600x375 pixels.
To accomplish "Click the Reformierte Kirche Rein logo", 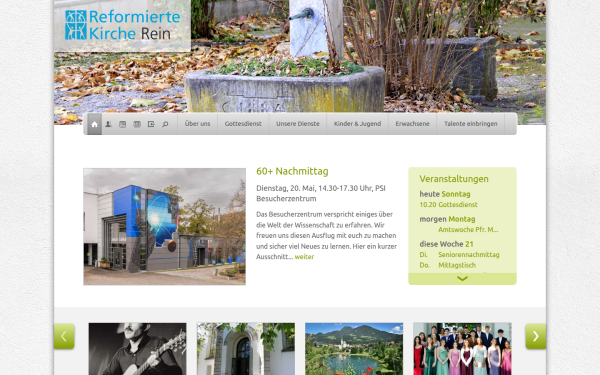I will [x=122, y=25].
